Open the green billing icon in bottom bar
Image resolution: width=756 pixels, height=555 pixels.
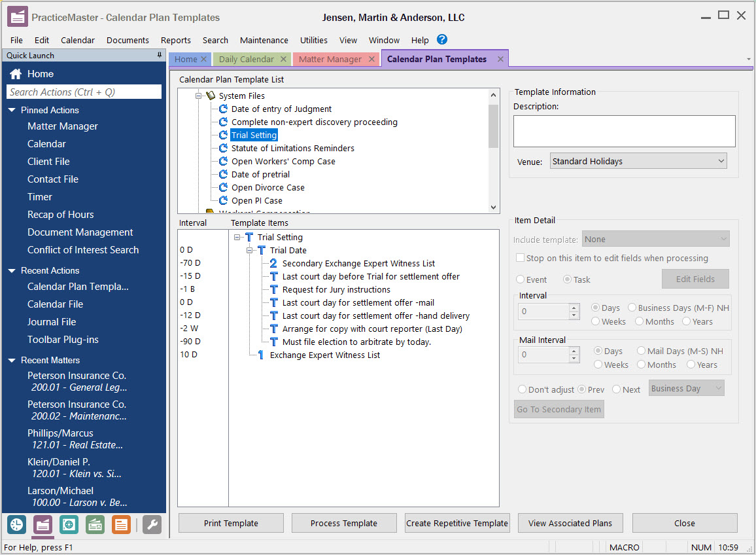(95, 525)
